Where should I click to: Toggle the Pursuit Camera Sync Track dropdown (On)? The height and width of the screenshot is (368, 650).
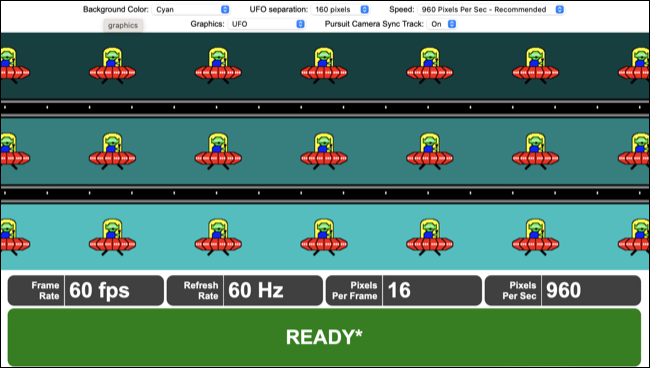pos(441,24)
